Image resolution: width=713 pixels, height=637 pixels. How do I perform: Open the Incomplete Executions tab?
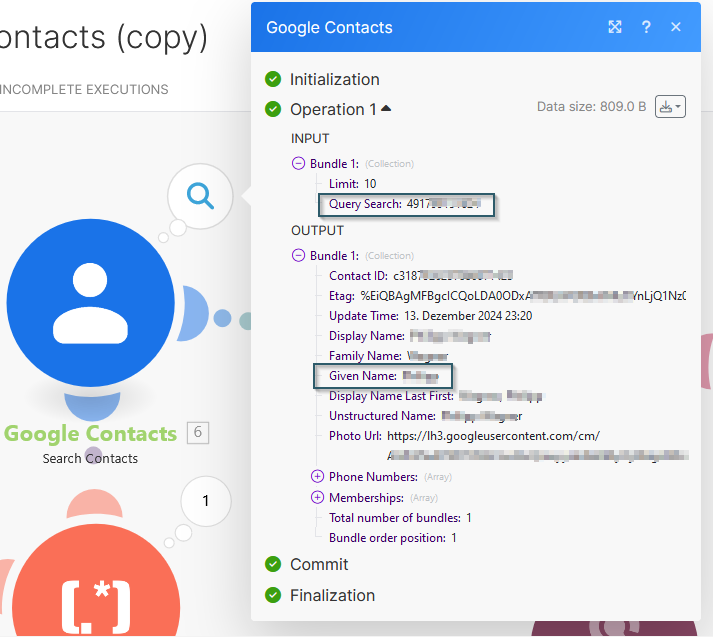pyautogui.click(x=84, y=89)
